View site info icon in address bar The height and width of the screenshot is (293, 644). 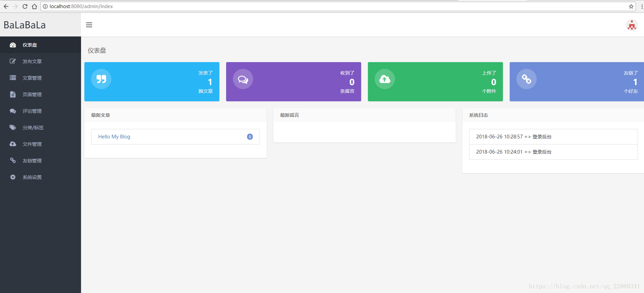pos(45,6)
